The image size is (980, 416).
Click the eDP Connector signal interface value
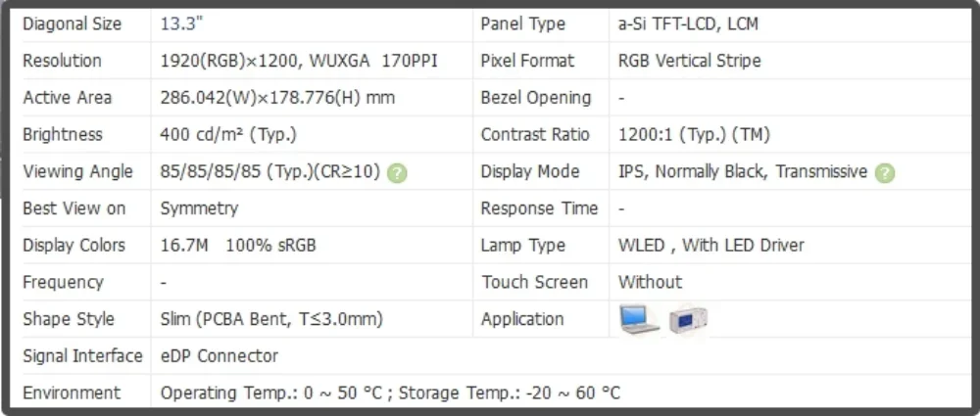(x=220, y=355)
